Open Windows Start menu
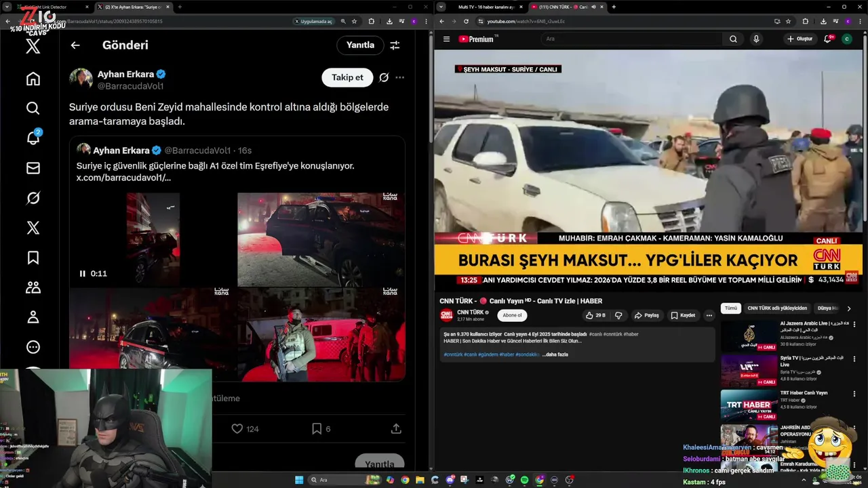This screenshot has width=868, height=488. [x=299, y=480]
